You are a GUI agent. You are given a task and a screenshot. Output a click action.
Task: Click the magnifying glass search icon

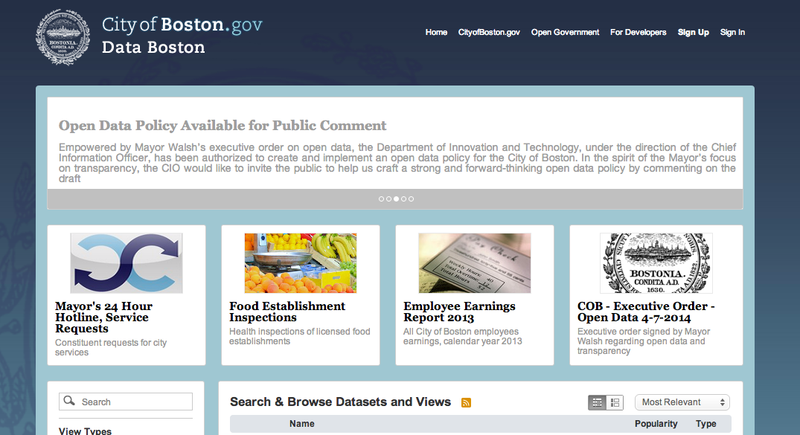pos(69,402)
